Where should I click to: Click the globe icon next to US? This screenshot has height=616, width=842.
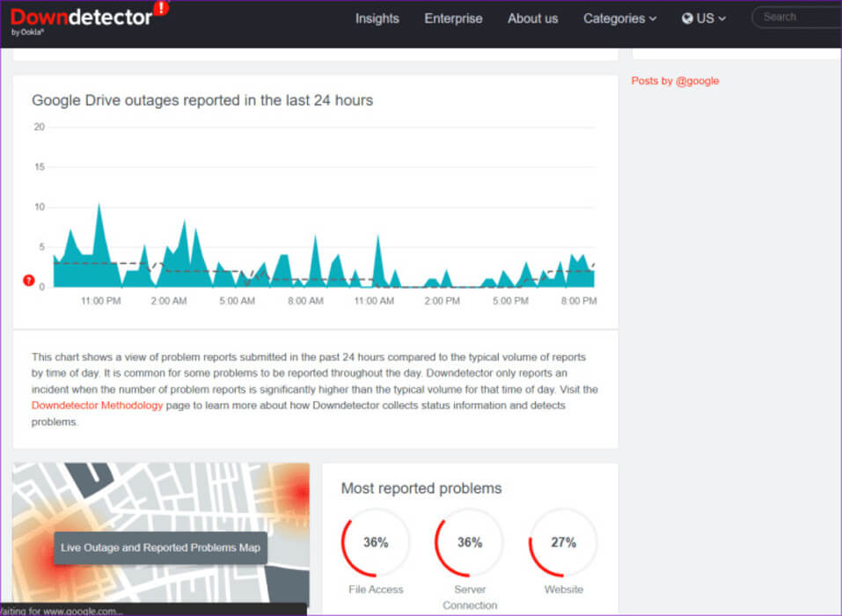point(687,18)
